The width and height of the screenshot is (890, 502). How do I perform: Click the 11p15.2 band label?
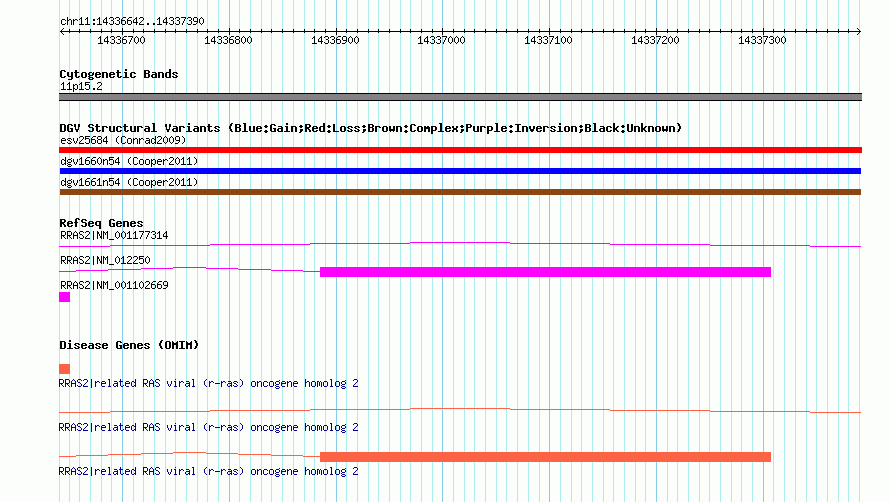pyautogui.click(x=81, y=86)
